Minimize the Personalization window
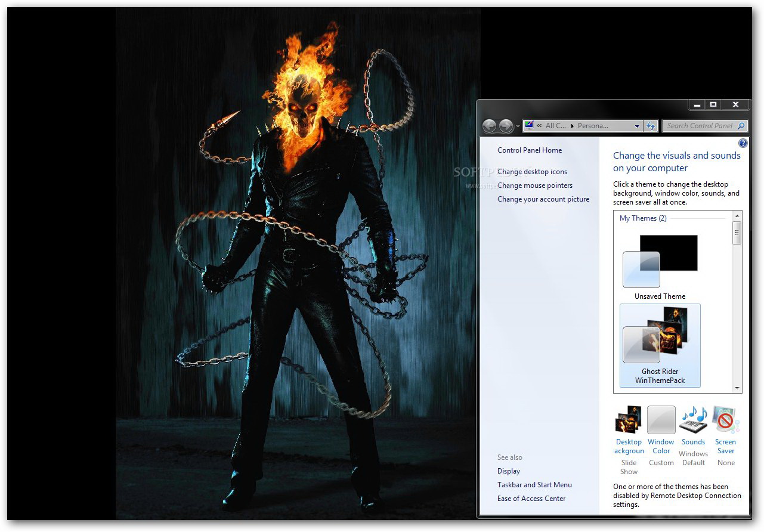The image size is (764, 532). tap(697, 105)
